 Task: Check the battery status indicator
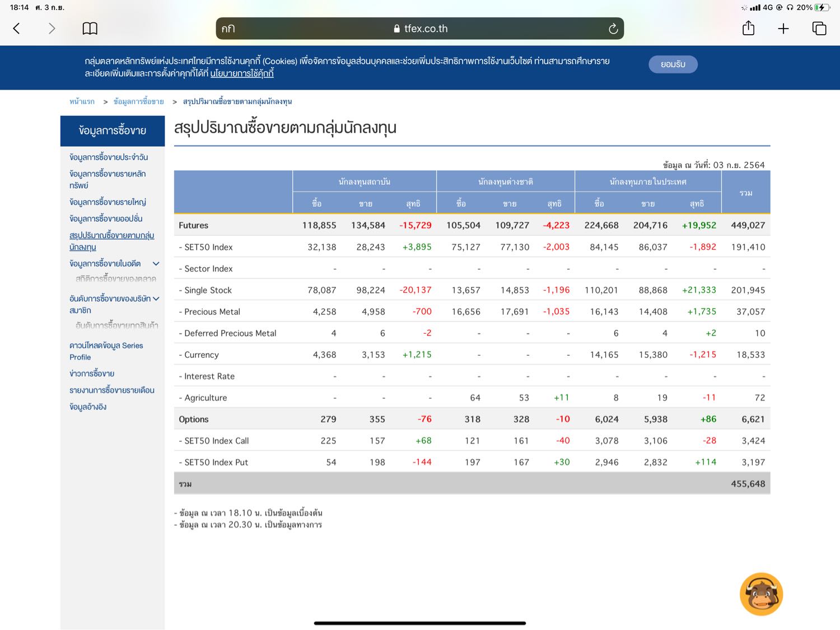coord(822,7)
